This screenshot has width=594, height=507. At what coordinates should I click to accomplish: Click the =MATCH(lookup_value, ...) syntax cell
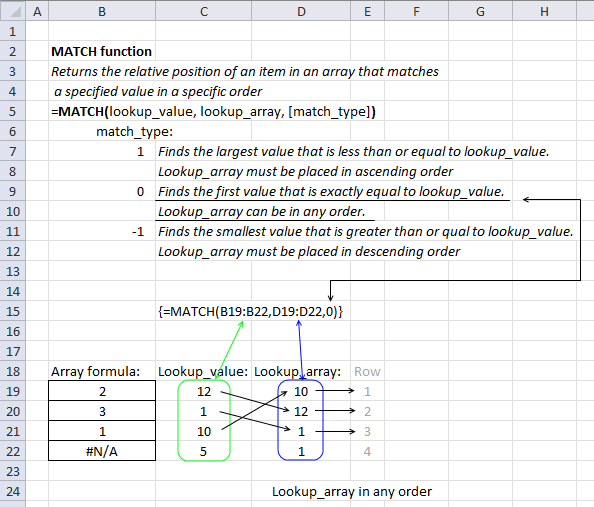point(213,111)
